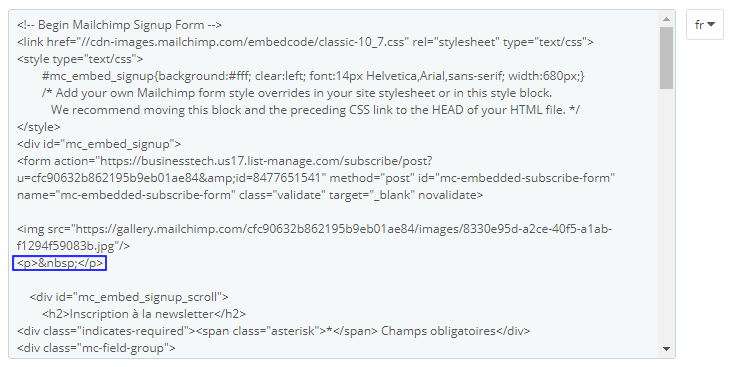Click the empty scrollbar track below the thumb
Image resolution: width=729 pixels, height=367 pixels.
point(666,214)
